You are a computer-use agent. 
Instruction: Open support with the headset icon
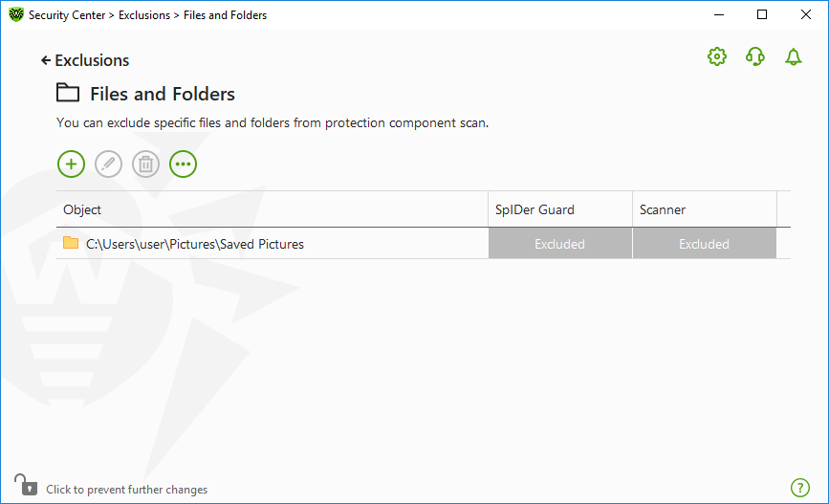[x=755, y=56]
